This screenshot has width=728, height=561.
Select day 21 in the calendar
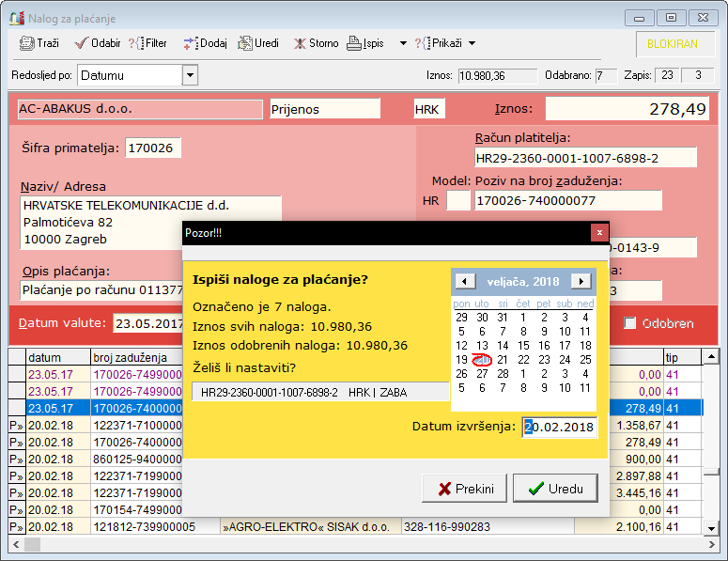tap(503, 359)
